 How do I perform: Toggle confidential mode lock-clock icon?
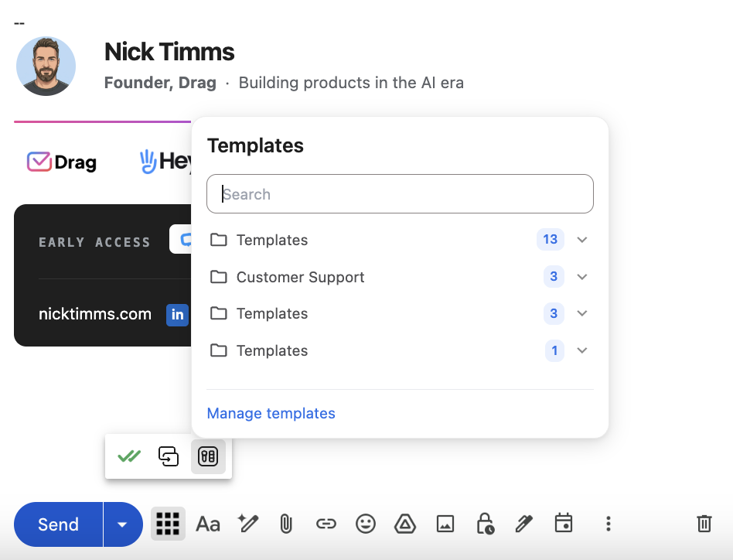point(486,524)
